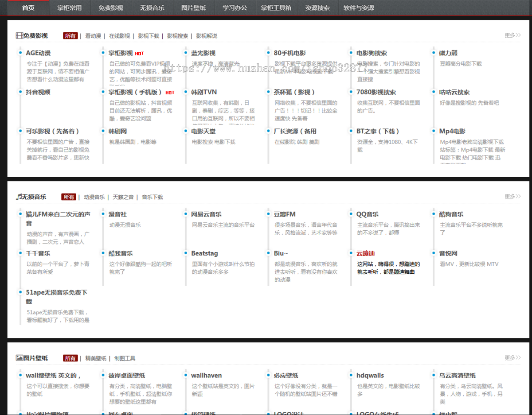Open the 韩剧TVN link

click(x=204, y=92)
